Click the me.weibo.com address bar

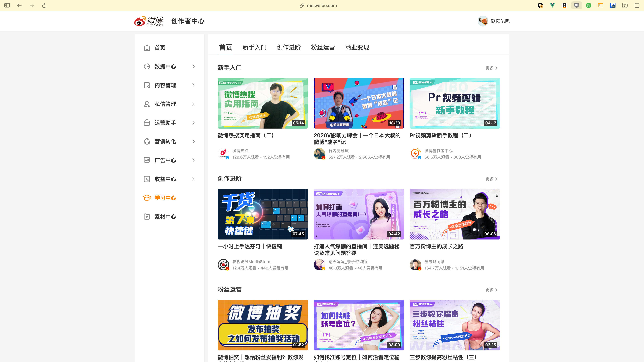[322, 5]
